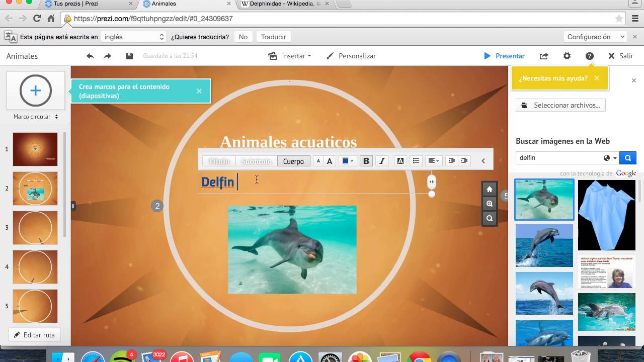Select path slide 3 thumbnail
This screenshot has width=644, height=362.
[x=35, y=228]
